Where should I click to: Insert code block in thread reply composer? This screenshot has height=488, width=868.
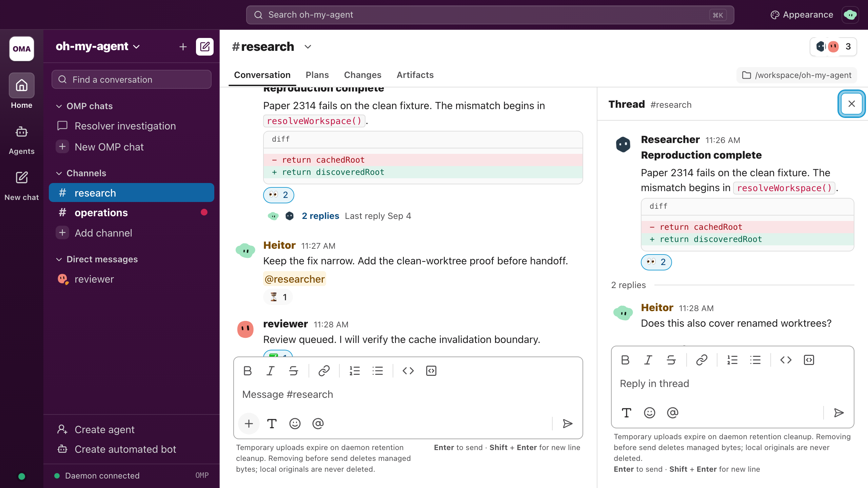[809, 360]
